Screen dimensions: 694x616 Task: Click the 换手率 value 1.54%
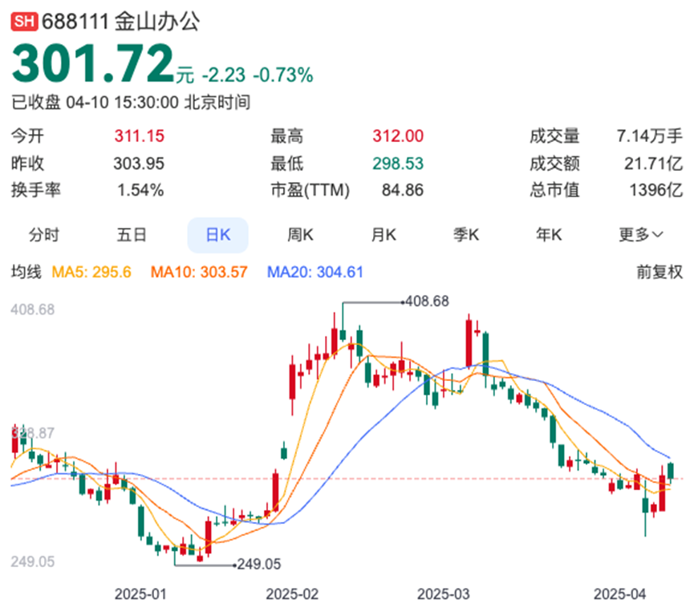(140, 190)
